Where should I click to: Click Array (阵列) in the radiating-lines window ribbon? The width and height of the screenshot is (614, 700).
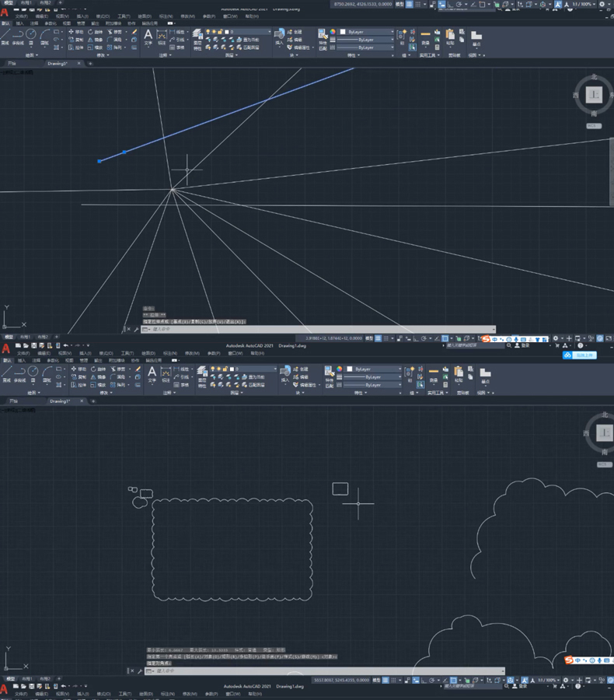point(115,47)
